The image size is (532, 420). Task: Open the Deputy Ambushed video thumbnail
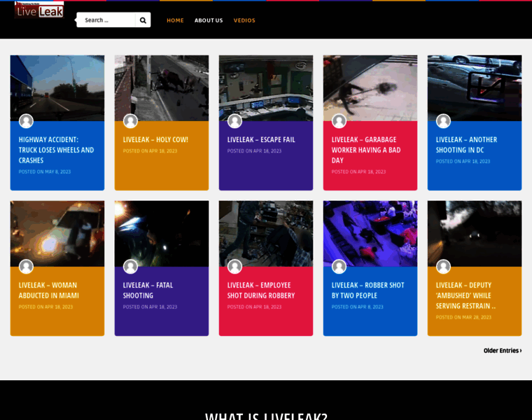tap(475, 234)
